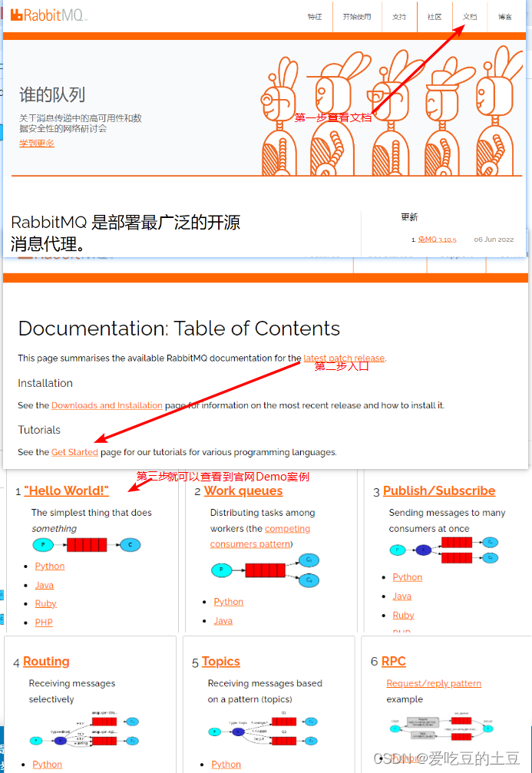Image resolution: width=532 pixels, height=773 pixels.
Task: Click the Installation heading
Action: pyautogui.click(x=45, y=383)
